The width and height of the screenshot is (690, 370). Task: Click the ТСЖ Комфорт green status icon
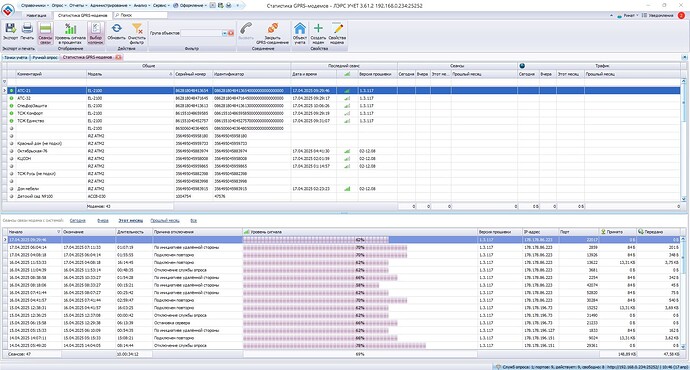11,113
